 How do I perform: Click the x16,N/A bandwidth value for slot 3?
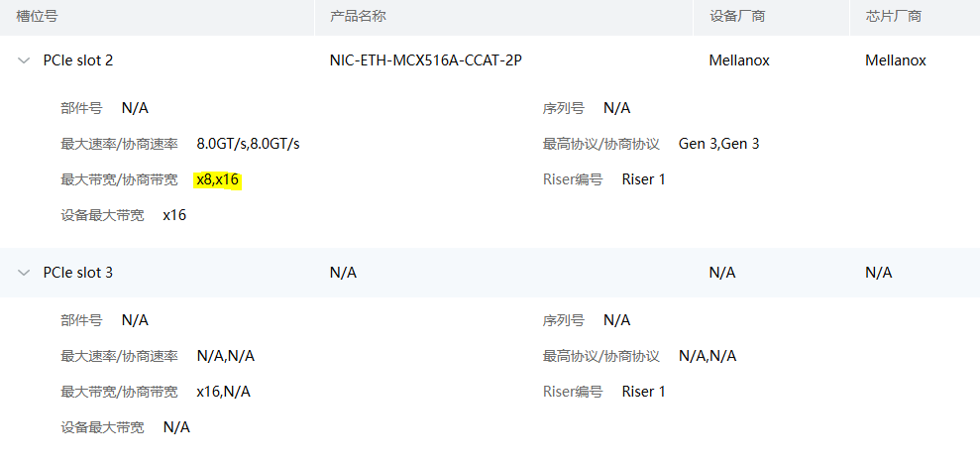223,392
